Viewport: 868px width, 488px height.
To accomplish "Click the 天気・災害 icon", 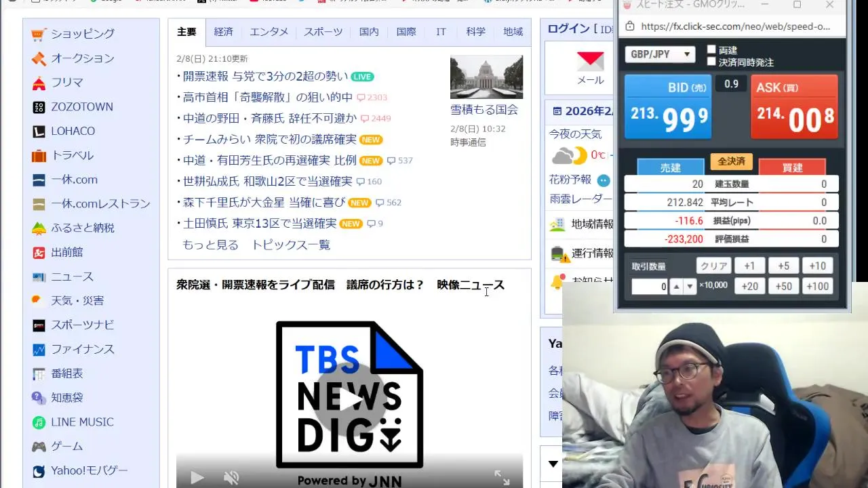I will [x=39, y=301].
